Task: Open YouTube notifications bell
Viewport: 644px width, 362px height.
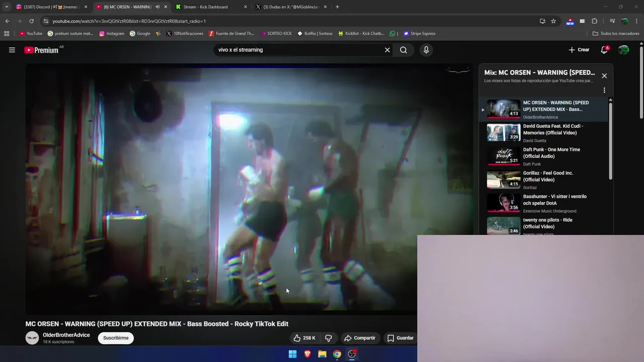Action: pos(604,50)
